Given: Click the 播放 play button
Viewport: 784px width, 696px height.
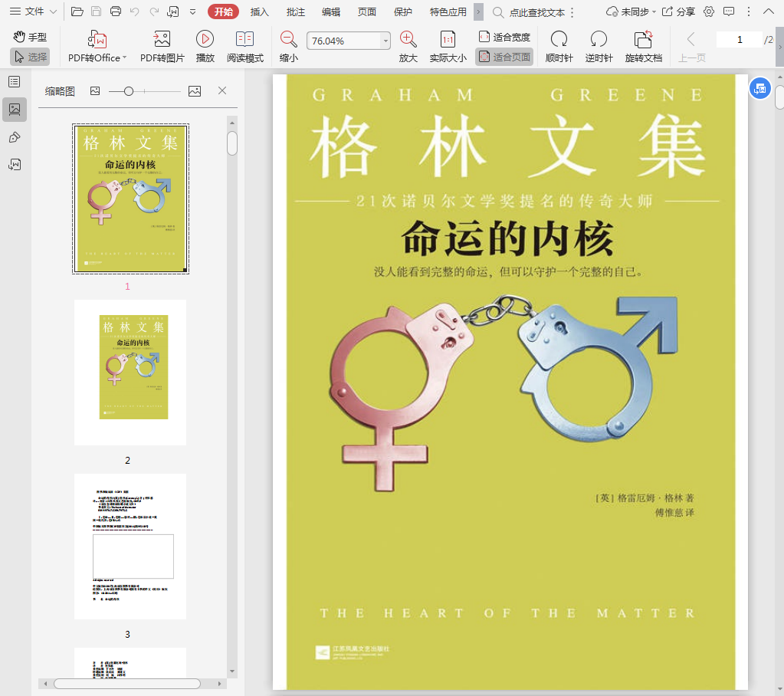Looking at the screenshot, I should 205,46.
